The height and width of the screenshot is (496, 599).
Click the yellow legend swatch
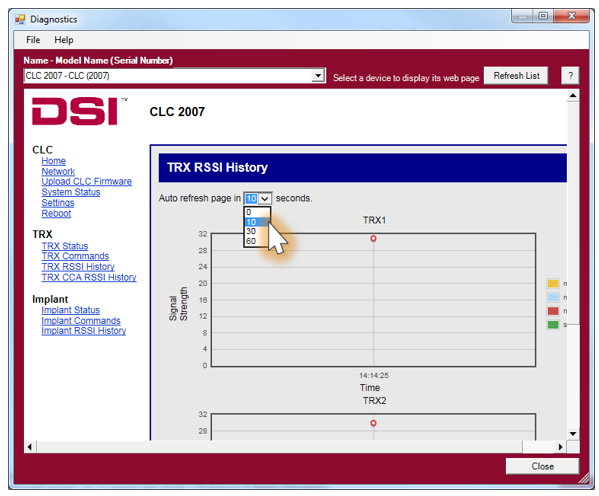click(x=553, y=284)
